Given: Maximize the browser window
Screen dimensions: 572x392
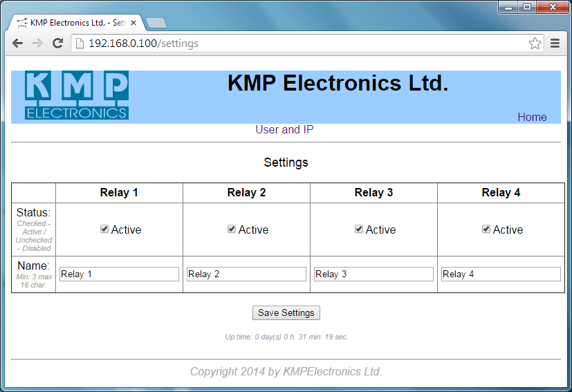Looking at the screenshot, I should point(527,7).
